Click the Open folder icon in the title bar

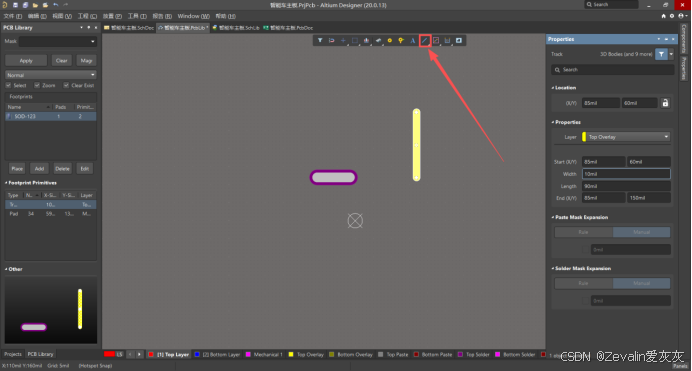pyautogui.click(x=35, y=5)
